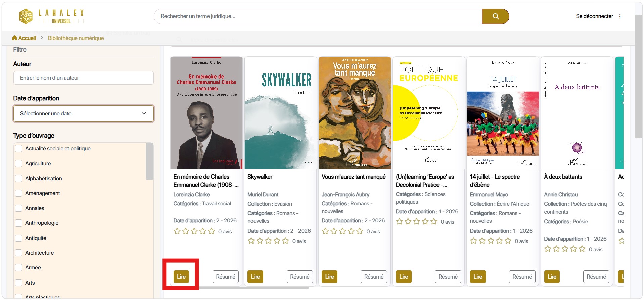Click Lire for En mémoire de Charles Emmanuel Clarke

pos(181,277)
